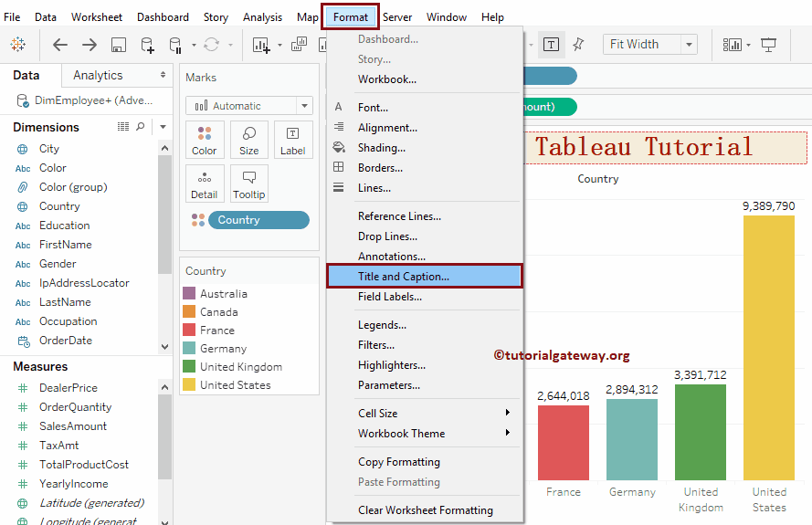Click the undo back arrow
Screen dimensions: 812x525
(x=60, y=45)
